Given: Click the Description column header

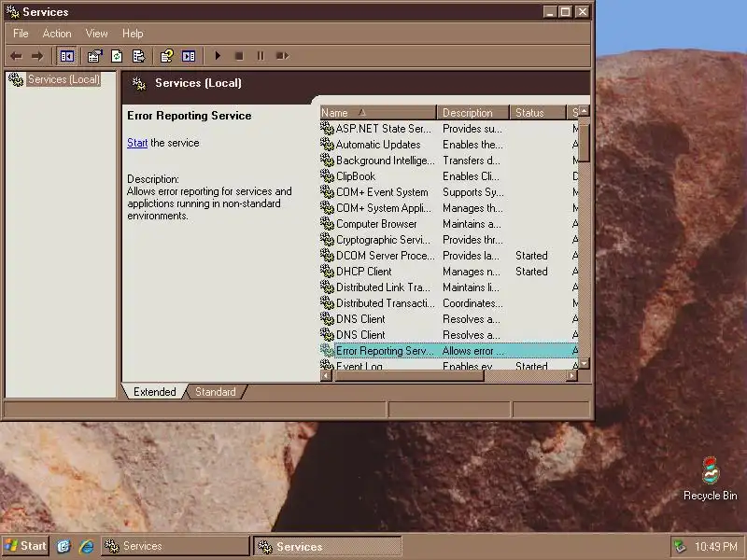Looking at the screenshot, I should click(472, 113).
